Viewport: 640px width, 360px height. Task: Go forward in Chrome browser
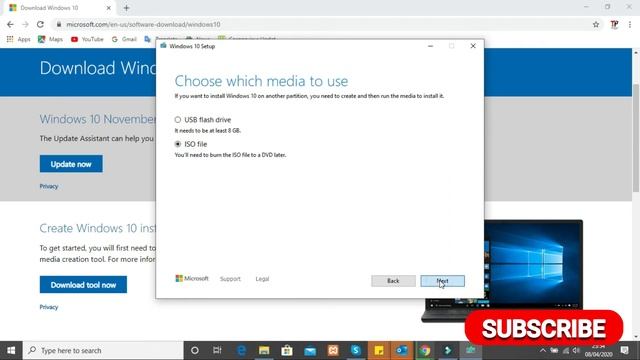(x=25, y=24)
